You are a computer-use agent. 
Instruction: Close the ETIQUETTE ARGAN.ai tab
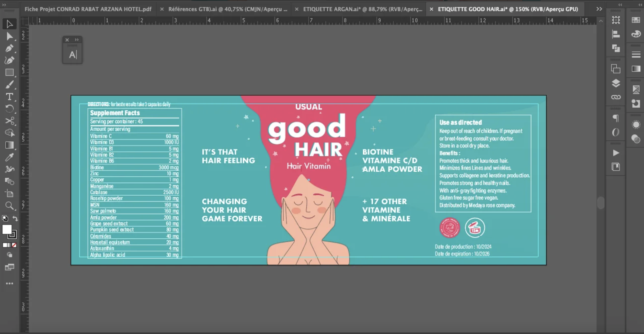tap(296, 9)
